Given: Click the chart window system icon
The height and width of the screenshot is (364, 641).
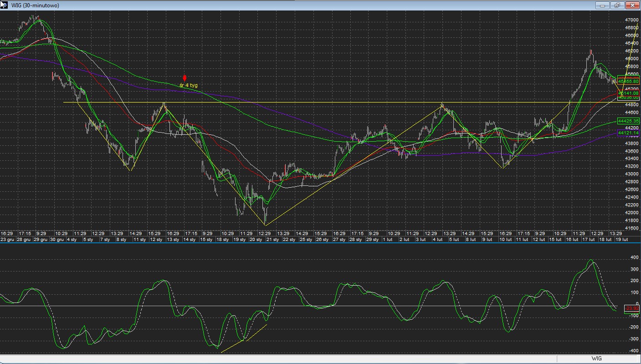Looking at the screenshot, I should [4, 5].
